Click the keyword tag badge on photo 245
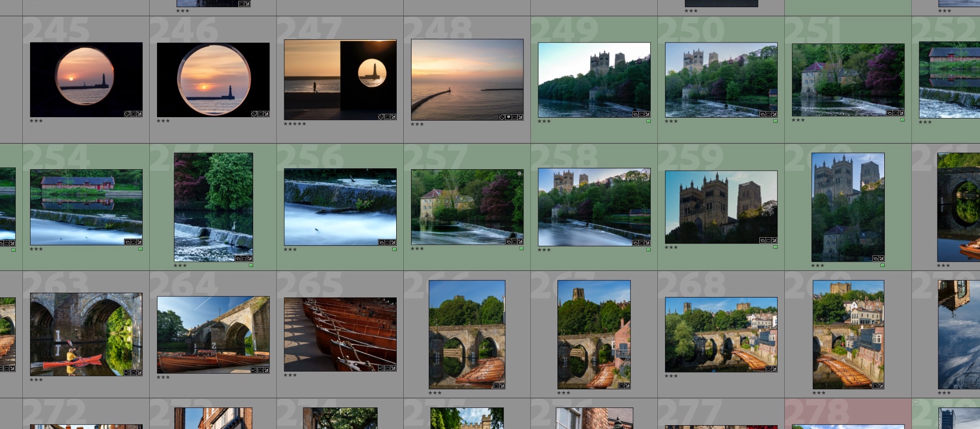This screenshot has width=980, height=429. 127,114
